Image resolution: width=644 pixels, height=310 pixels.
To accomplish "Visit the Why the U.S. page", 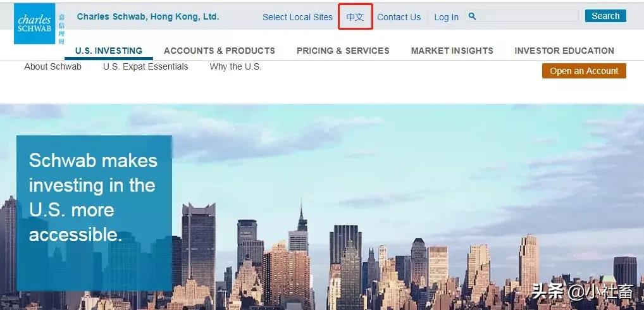I will [x=235, y=66].
